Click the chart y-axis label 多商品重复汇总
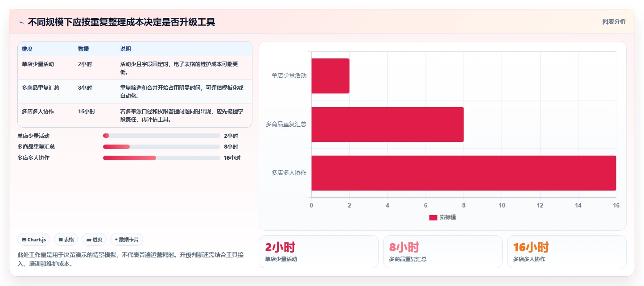The image size is (644, 286). [286, 124]
